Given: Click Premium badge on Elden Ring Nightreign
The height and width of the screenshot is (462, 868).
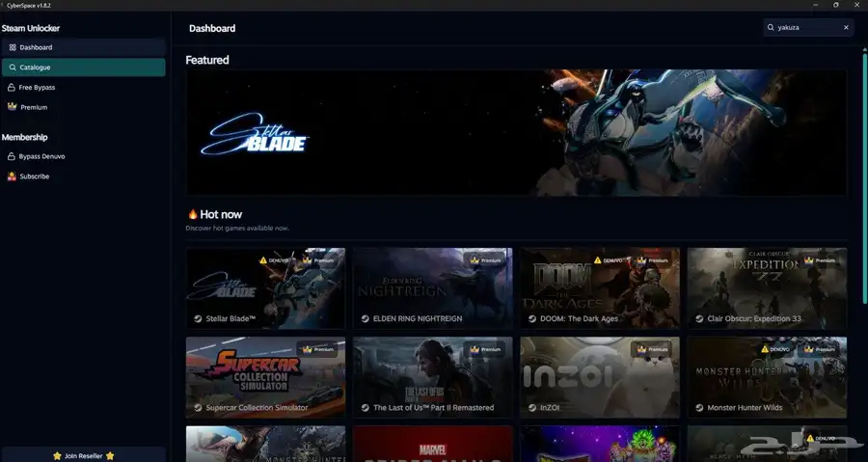Looking at the screenshot, I should [x=485, y=260].
